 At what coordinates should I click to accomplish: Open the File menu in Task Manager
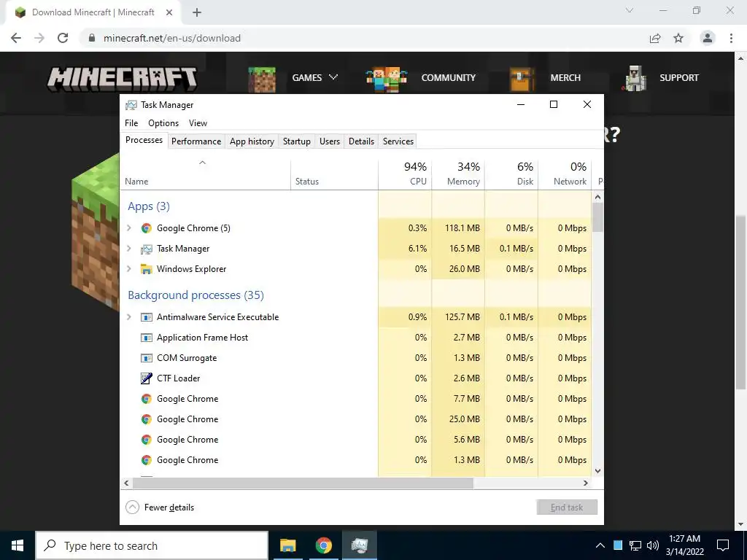(131, 122)
